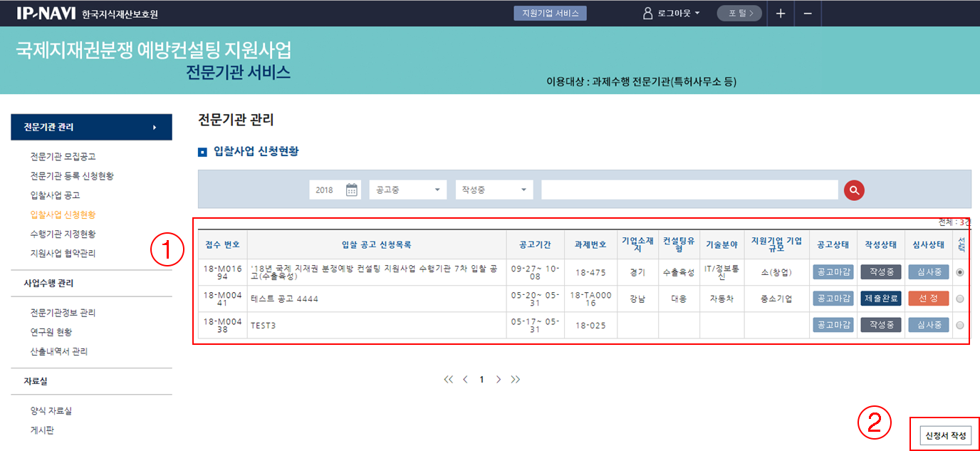Screen dimensions: 980x451
Task: Select radio button for 테스트 공고 4444 row
Action: [961, 299]
